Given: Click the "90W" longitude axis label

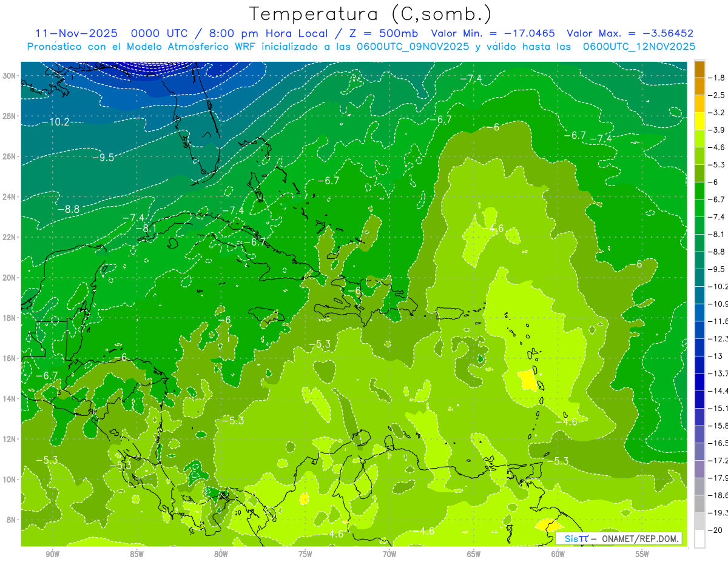Looking at the screenshot, I should pyautogui.click(x=53, y=554).
